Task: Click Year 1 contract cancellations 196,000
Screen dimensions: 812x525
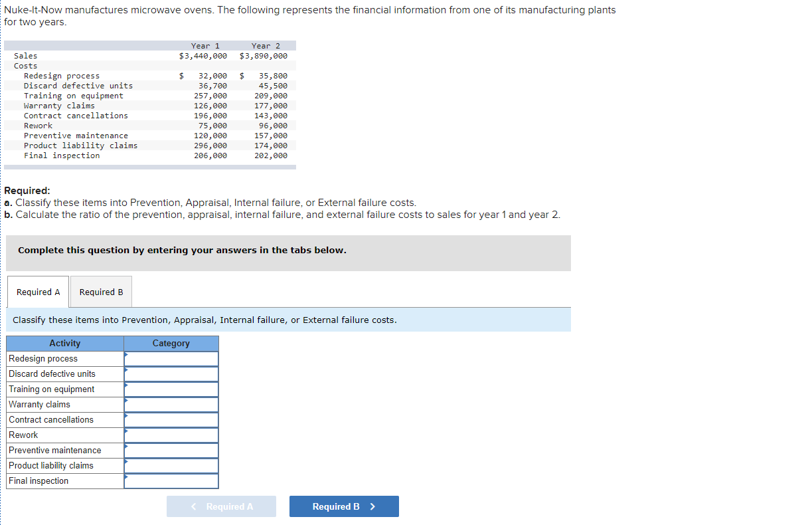Action: click(210, 116)
